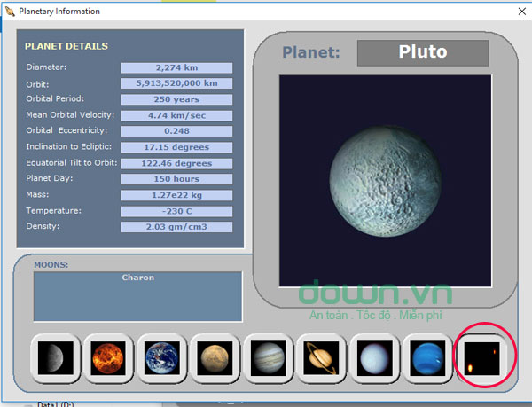
Task: Select the Venus planet icon
Action: click(x=108, y=358)
